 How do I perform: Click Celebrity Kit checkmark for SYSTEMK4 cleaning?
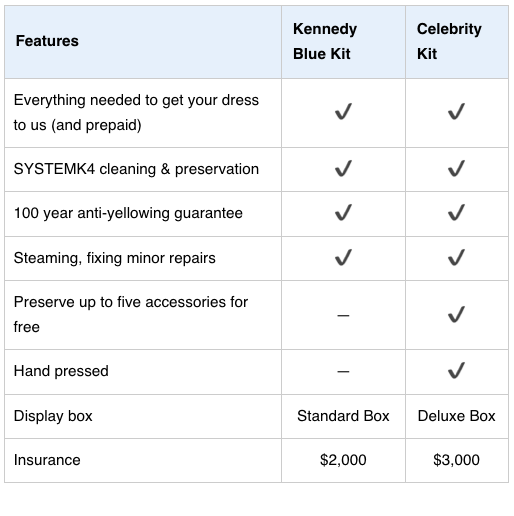coord(456,169)
